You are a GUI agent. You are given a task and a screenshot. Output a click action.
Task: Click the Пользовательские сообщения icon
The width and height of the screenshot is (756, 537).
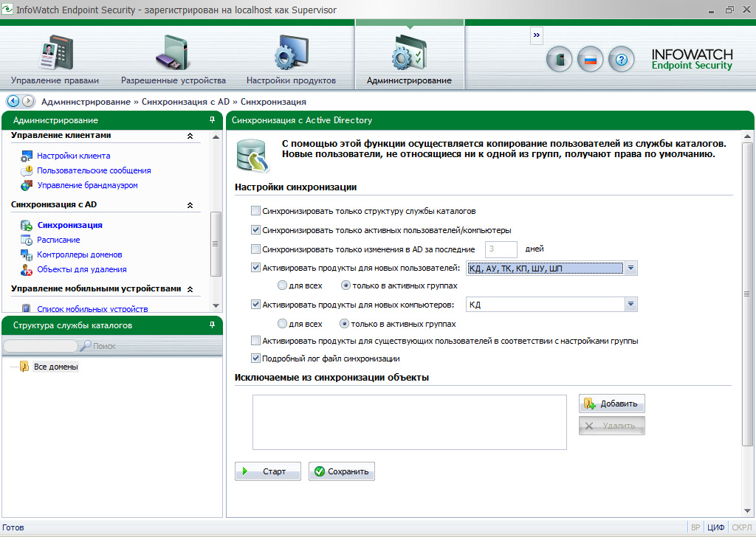(26, 170)
